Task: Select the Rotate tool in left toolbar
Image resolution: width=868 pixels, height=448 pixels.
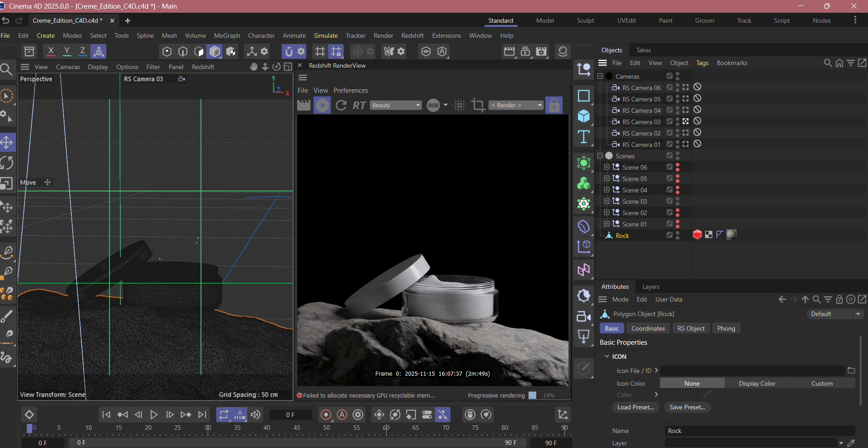Action: pyautogui.click(x=7, y=163)
